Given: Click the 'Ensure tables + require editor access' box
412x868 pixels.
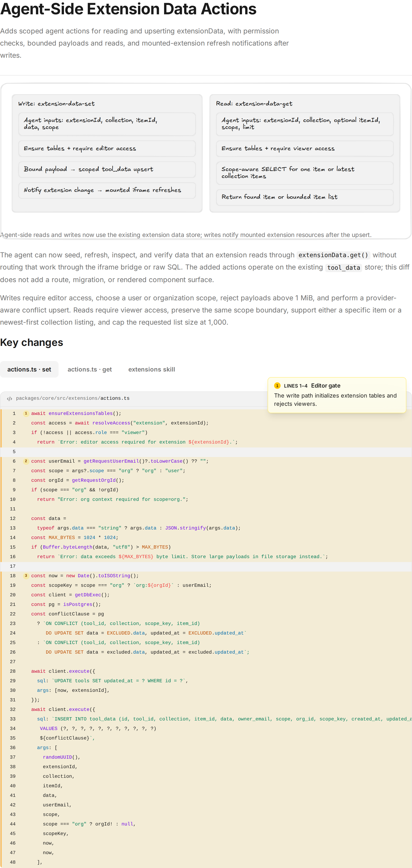Looking at the screenshot, I should 107,149.
